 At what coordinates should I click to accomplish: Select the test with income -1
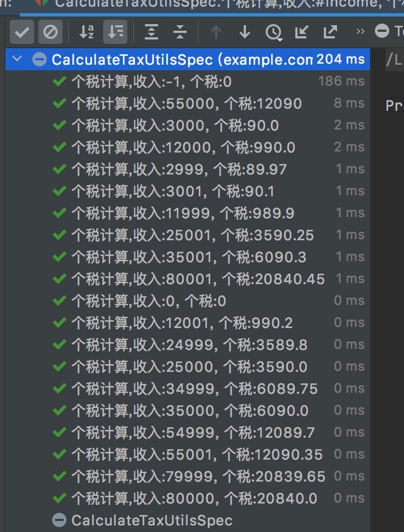(x=151, y=82)
